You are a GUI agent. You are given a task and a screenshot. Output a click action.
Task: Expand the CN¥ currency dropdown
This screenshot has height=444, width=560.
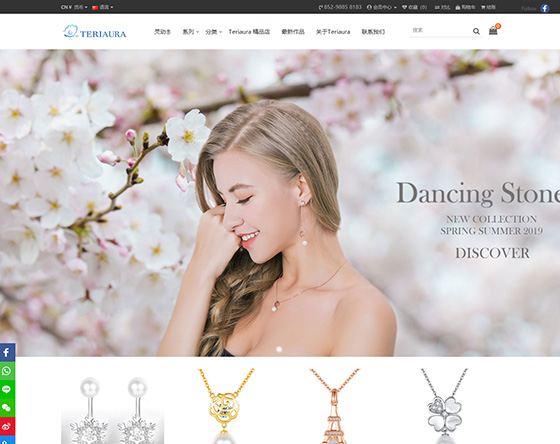click(x=74, y=7)
